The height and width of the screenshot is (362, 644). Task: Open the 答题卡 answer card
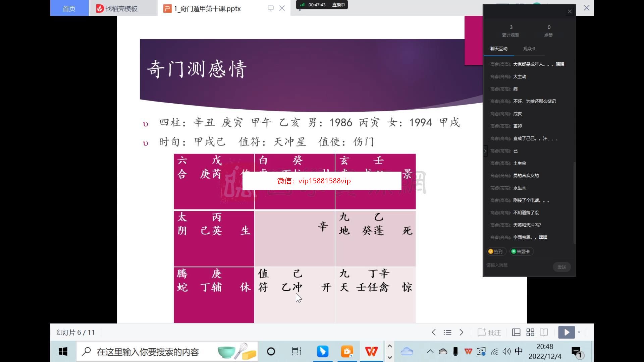coord(521,251)
